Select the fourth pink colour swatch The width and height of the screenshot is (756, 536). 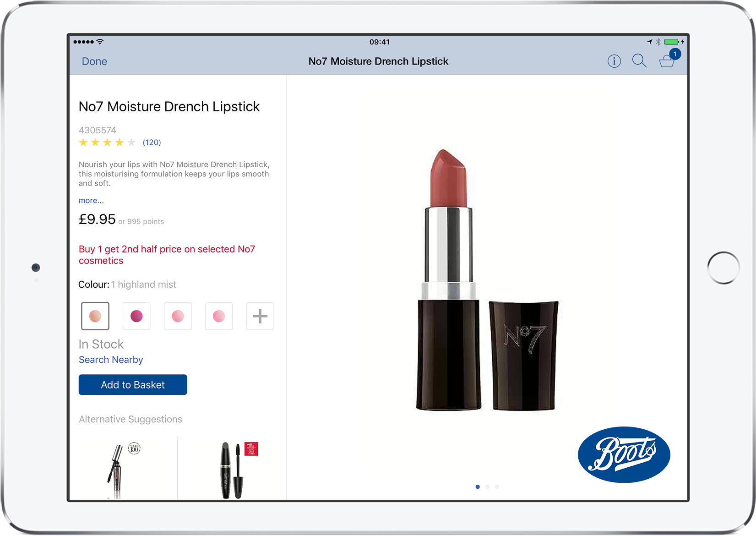[x=219, y=316]
